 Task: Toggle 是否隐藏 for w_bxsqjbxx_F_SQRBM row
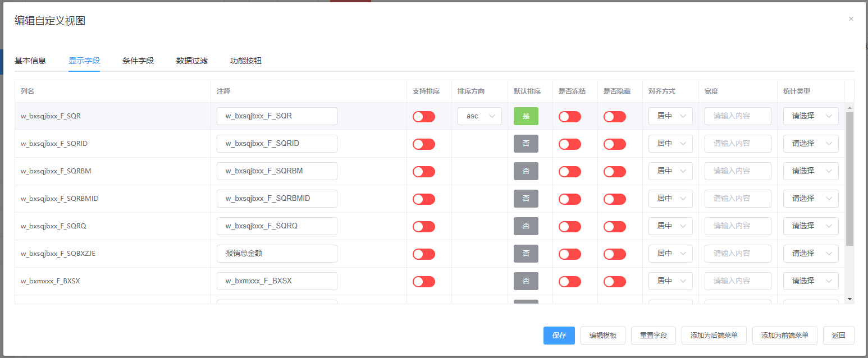tap(614, 171)
